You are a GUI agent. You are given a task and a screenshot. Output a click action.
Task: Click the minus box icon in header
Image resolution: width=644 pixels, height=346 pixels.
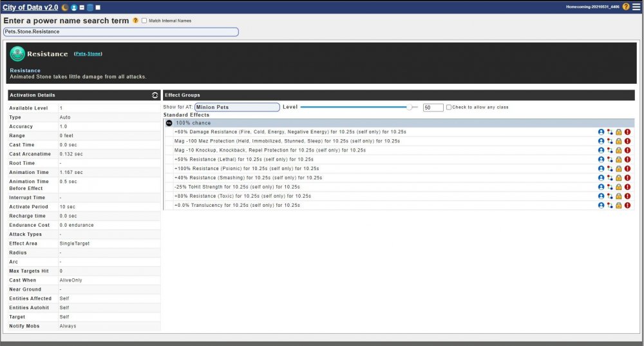pyautogui.click(x=82, y=7)
